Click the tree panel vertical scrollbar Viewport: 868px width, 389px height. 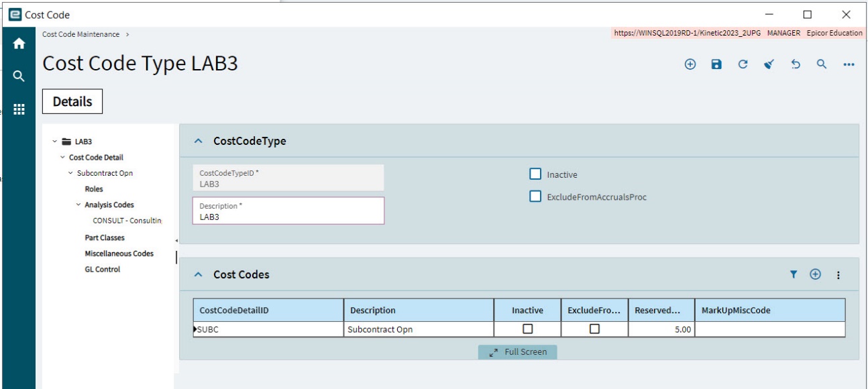176,257
